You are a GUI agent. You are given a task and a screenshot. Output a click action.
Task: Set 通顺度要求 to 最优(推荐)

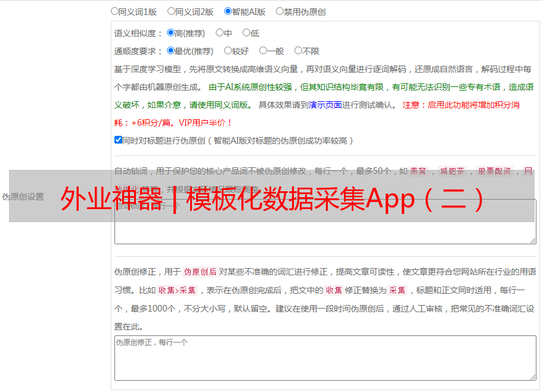(x=170, y=51)
